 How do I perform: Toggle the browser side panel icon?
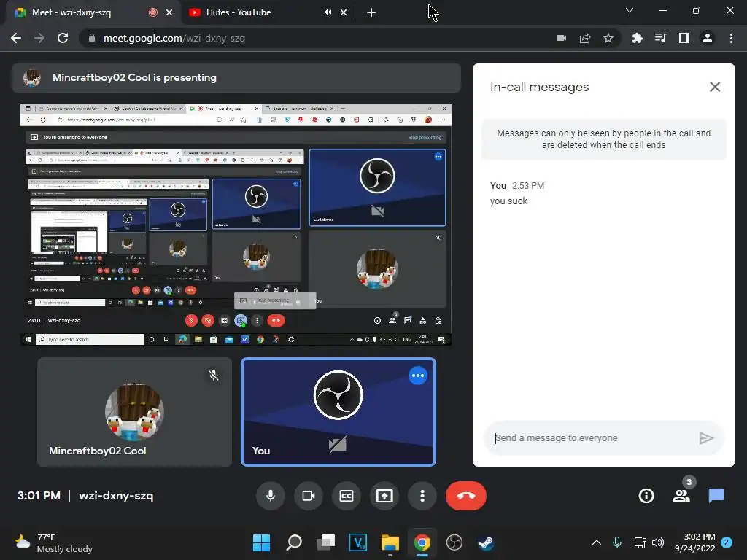point(684,38)
